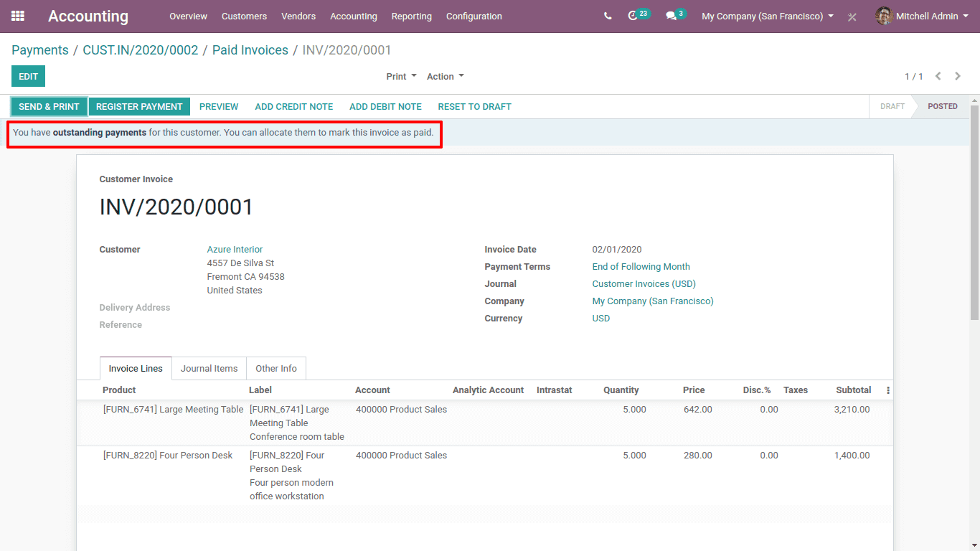Open Customer Invoices (USD) journal link
980x551 pixels.
click(644, 284)
